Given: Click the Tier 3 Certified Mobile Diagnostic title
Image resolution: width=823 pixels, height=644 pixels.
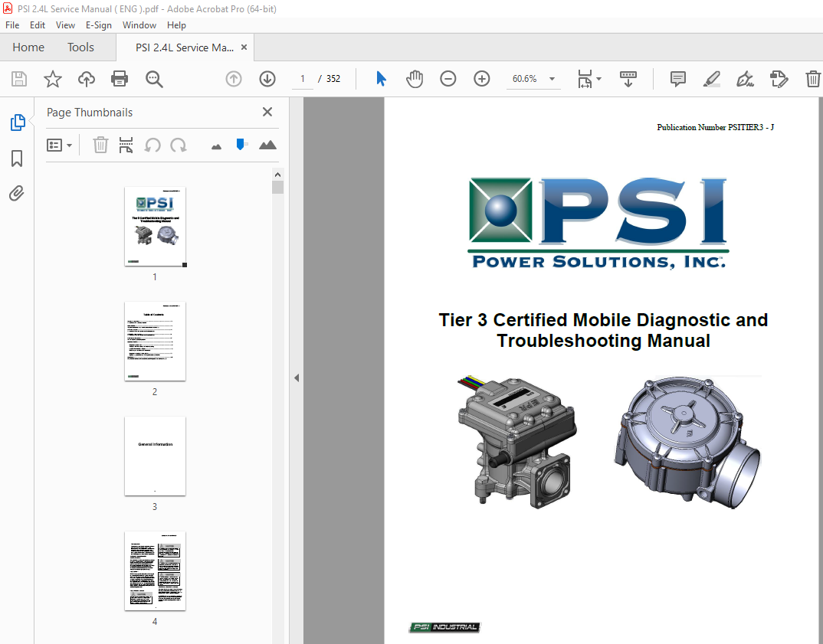Looking at the screenshot, I should coord(603,330).
